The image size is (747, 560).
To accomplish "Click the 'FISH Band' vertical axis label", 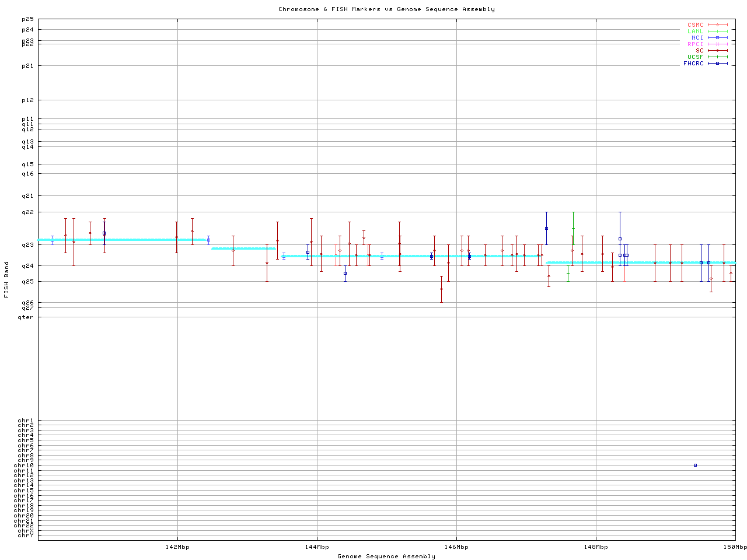I will pyautogui.click(x=6, y=279).
